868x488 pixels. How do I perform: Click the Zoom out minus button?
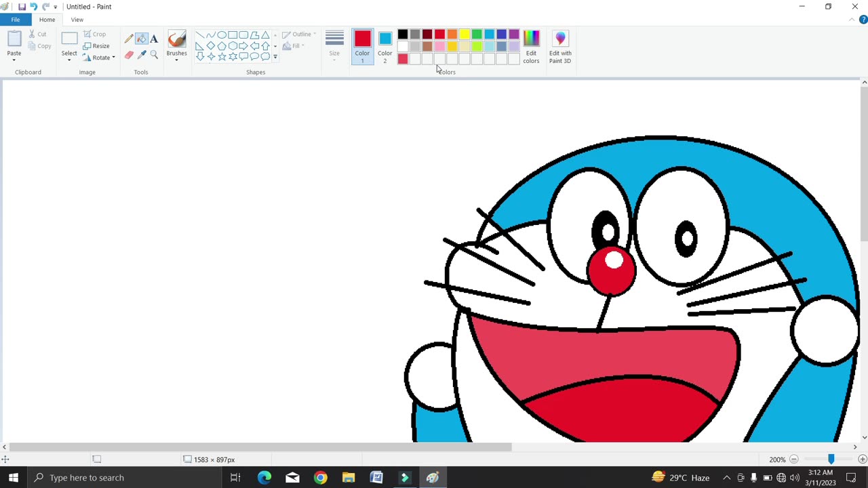point(793,460)
